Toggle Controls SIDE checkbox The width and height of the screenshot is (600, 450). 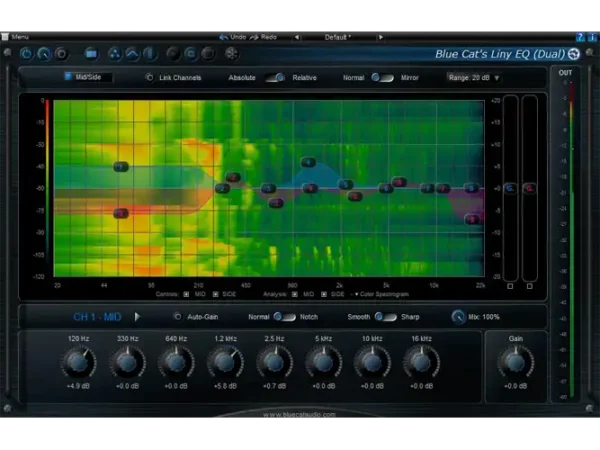coord(216,294)
